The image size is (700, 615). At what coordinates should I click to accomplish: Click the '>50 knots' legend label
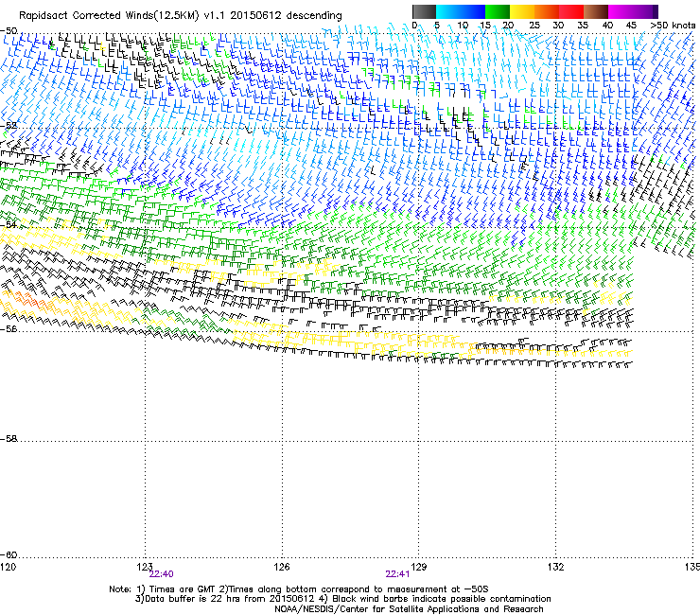click(x=673, y=26)
